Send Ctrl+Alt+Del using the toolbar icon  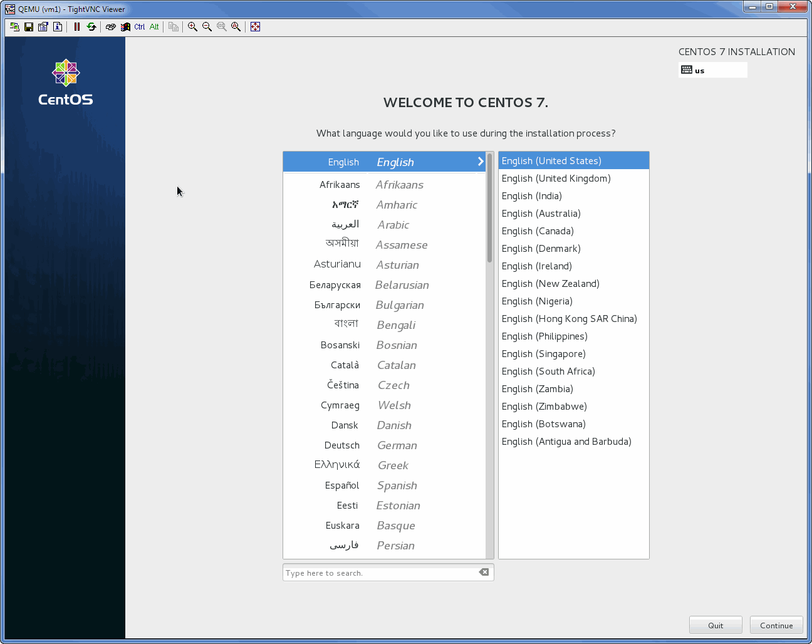click(x=111, y=27)
